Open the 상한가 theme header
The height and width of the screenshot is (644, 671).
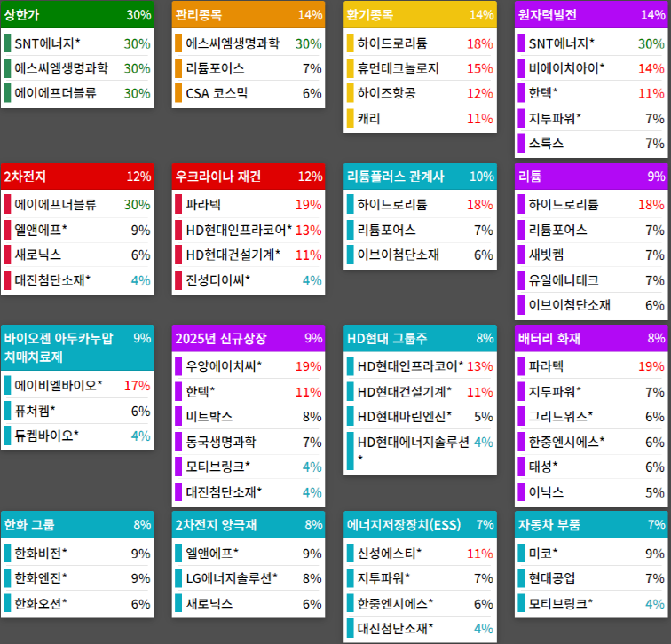[77, 14]
